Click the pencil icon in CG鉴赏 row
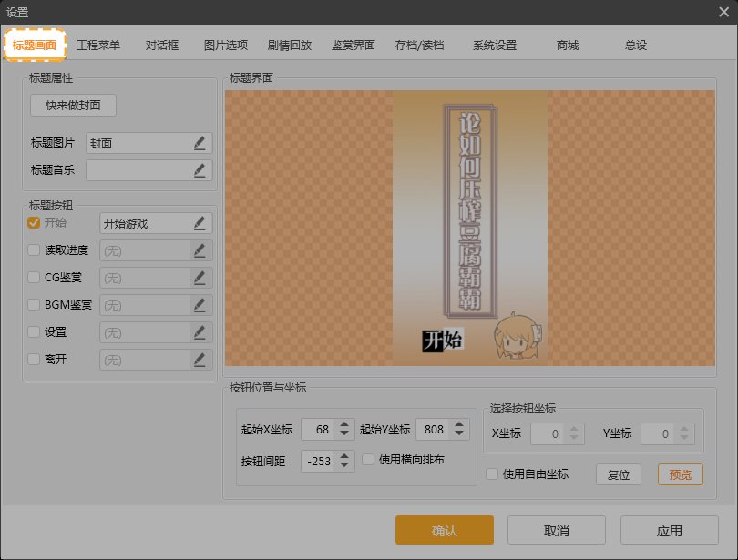 click(x=200, y=278)
